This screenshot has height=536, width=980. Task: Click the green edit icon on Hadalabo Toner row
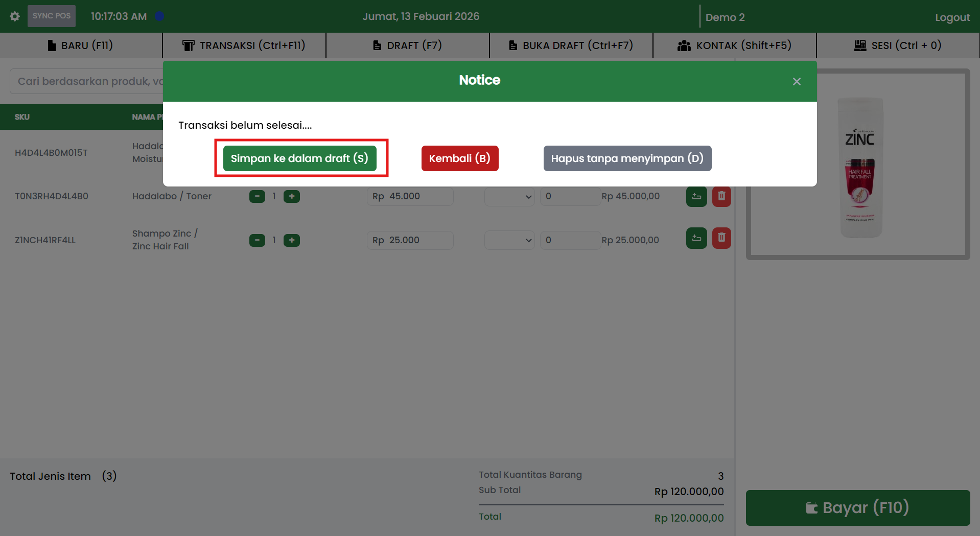coord(696,196)
